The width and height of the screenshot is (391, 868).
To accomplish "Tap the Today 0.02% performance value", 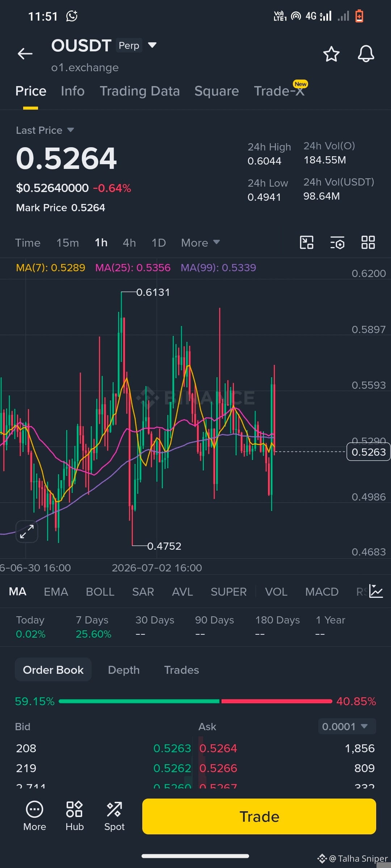I will tap(31, 634).
